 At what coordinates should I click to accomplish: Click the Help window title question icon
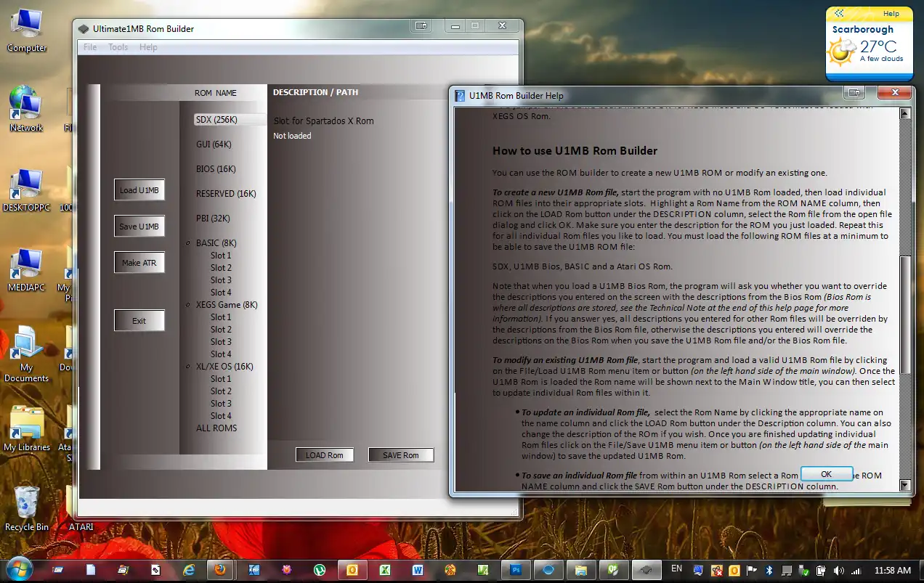461,95
